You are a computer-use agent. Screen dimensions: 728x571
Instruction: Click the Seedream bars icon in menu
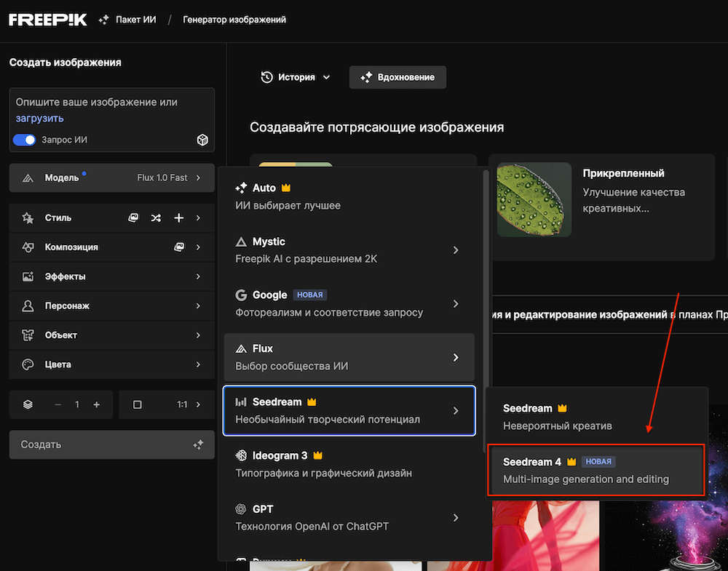tap(241, 402)
